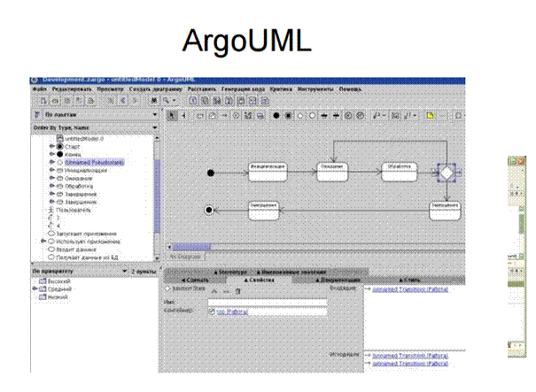Click the Имя name input field
This screenshot has width=536, height=392.
tap(268, 303)
